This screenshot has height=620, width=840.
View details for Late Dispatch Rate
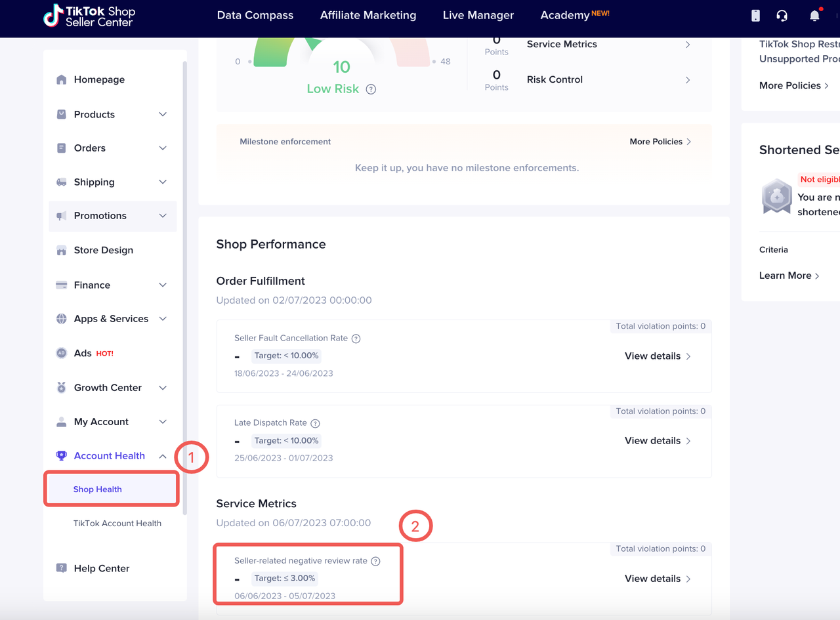coord(658,440)
